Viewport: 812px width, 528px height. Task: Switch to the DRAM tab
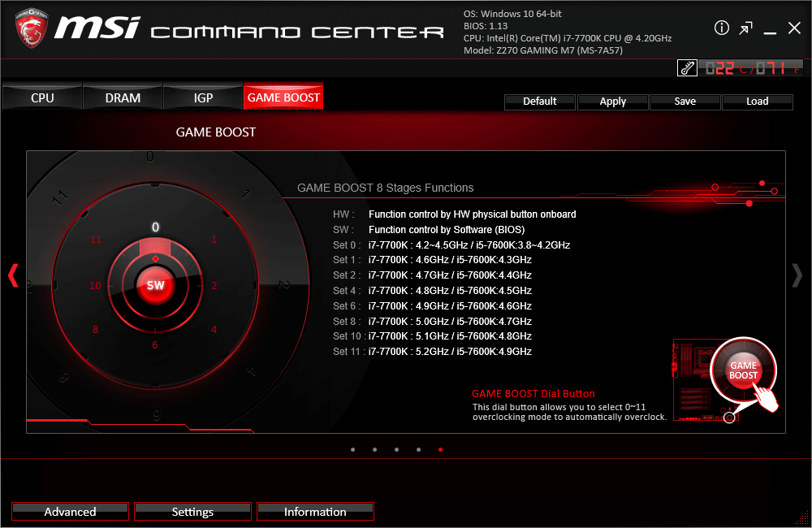point(122,97)
